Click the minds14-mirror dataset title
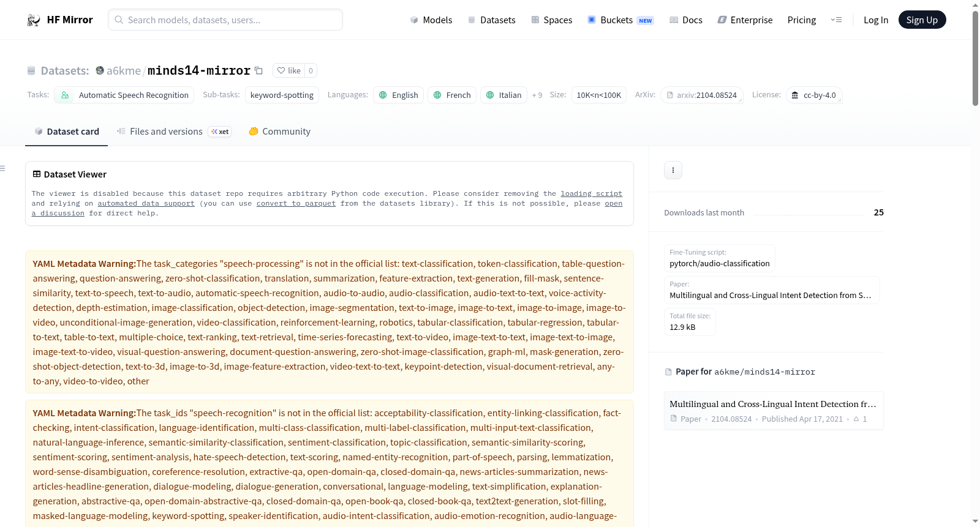Image resolution: width=980 pixels, height=527 pixels. (199, 70)
